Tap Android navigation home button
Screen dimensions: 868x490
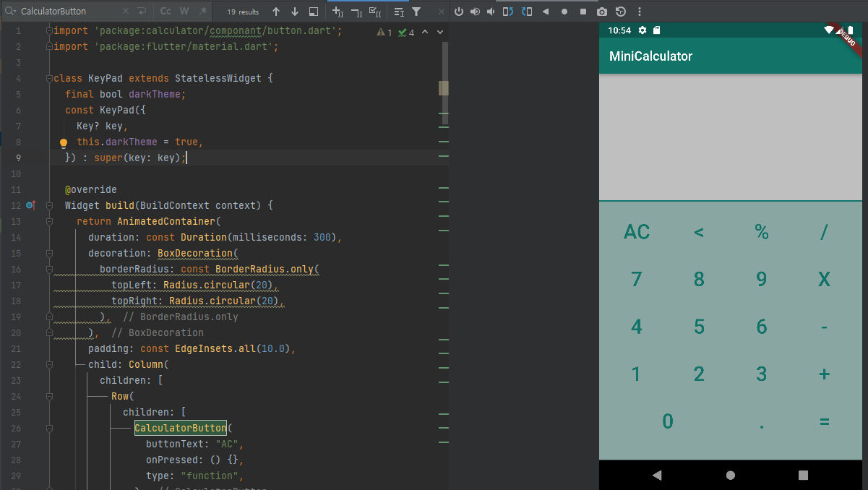[x=731, y=475]
